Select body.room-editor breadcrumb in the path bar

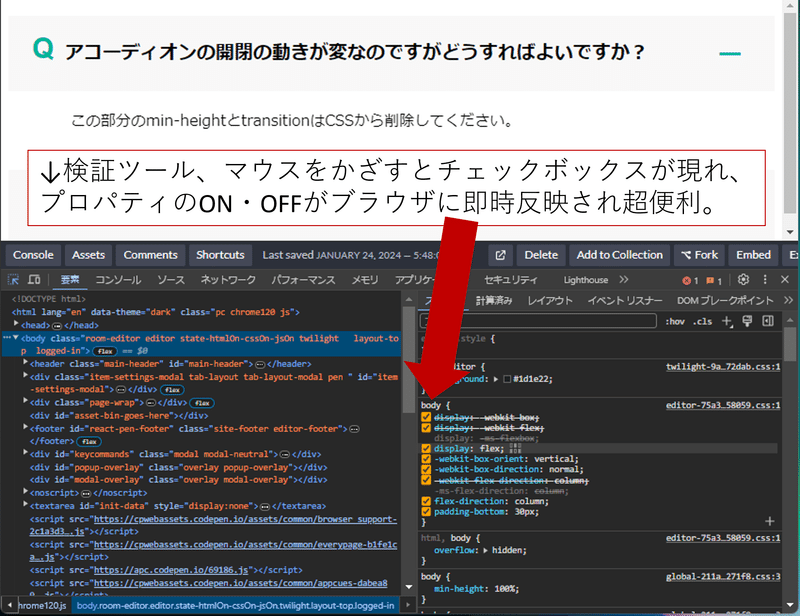click(x=235, y=605)
